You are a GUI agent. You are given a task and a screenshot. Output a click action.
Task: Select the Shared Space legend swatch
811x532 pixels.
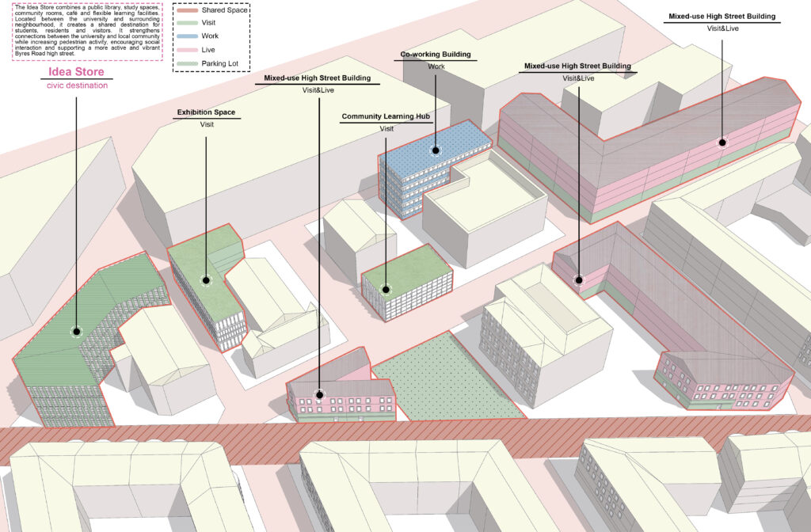187,9
